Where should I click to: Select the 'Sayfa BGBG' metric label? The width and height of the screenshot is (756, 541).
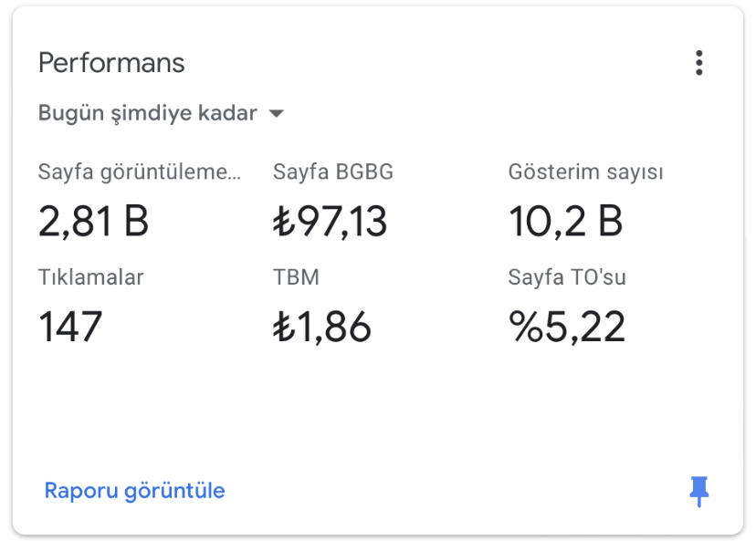click(333, 172)
